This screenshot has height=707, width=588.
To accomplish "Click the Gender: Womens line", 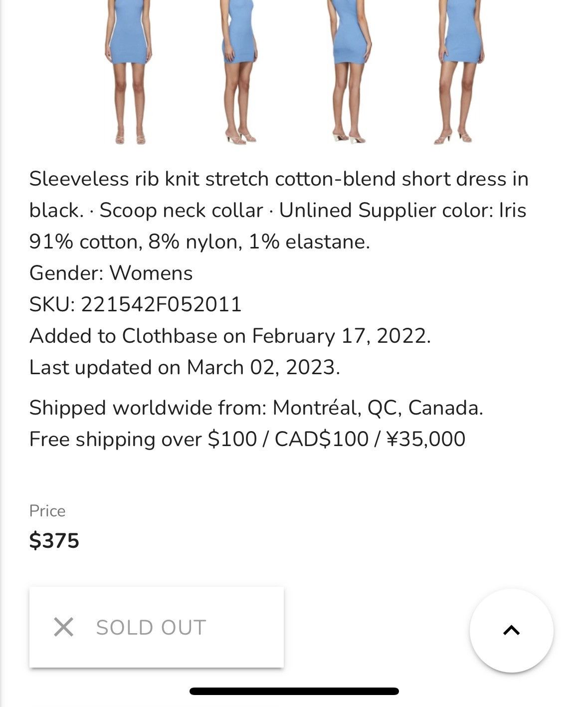I will 111,273.
